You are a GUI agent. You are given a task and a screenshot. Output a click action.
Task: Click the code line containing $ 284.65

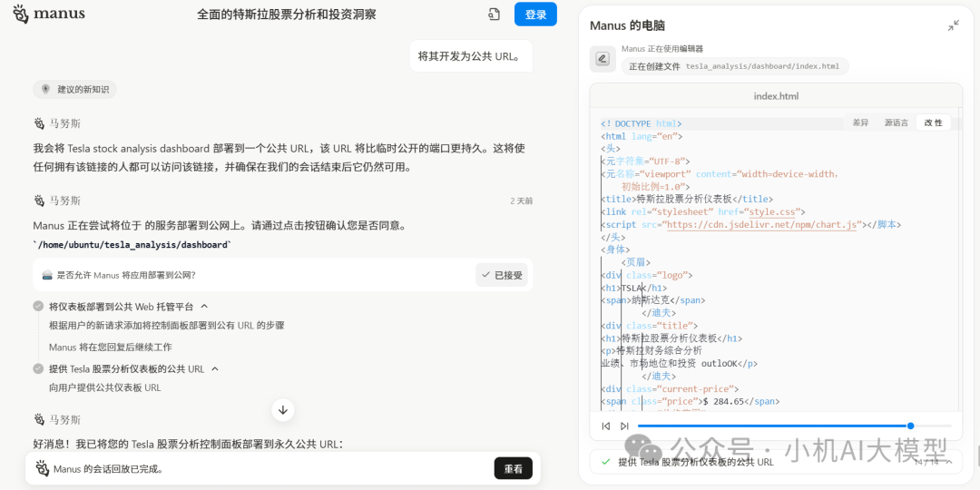click(690, 401)
